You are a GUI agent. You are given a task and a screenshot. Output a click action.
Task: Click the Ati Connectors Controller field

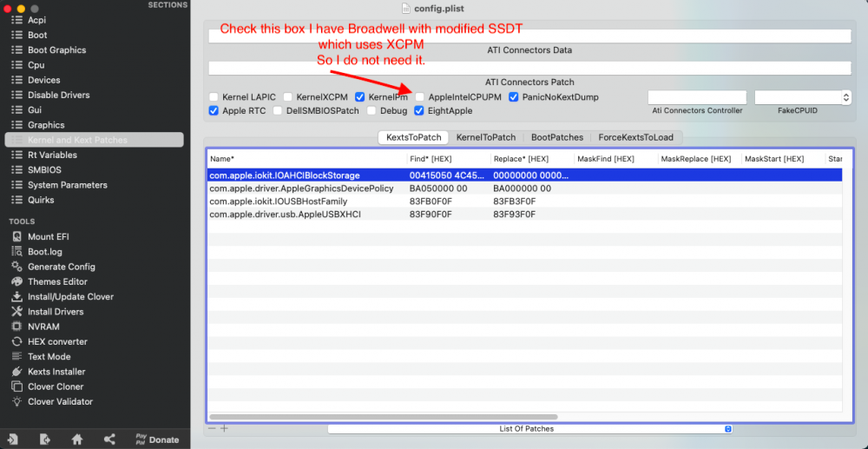[x=697, y=97]
